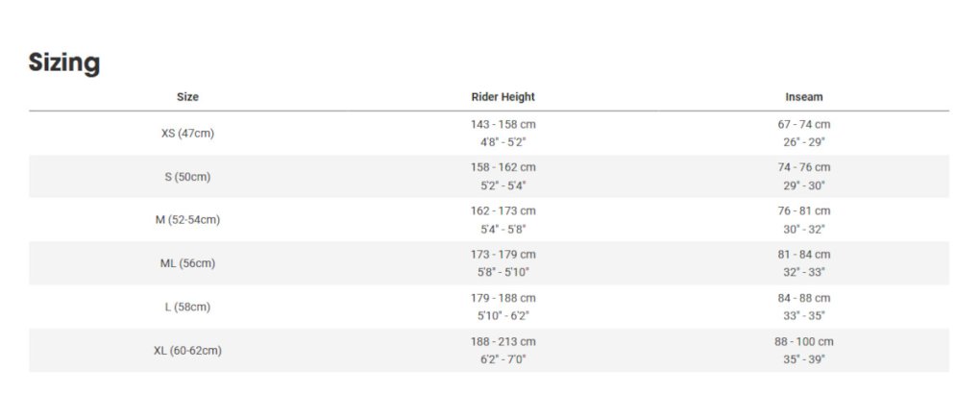
Task: Select the 158 - 162 cm height value
Action: click(x=502, y=168)
